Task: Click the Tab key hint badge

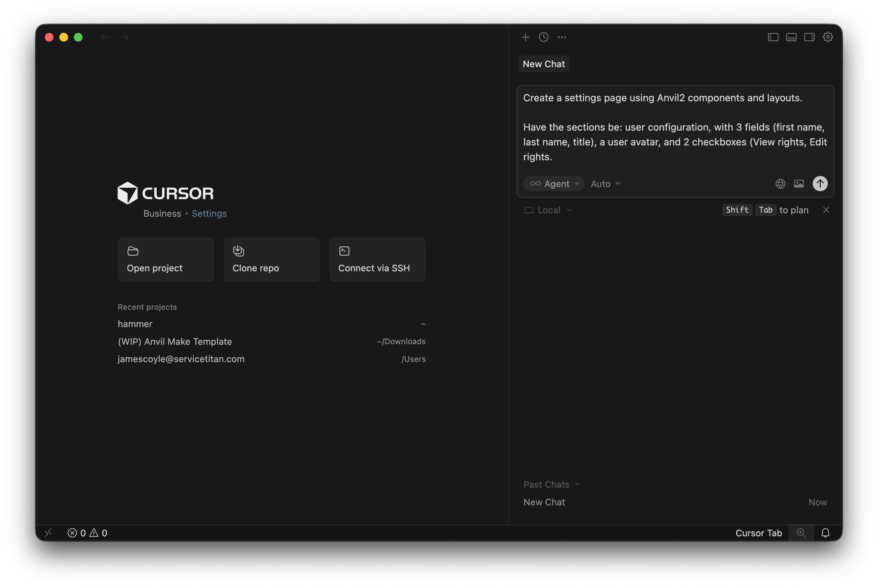Action: click(x=765, y=210)
